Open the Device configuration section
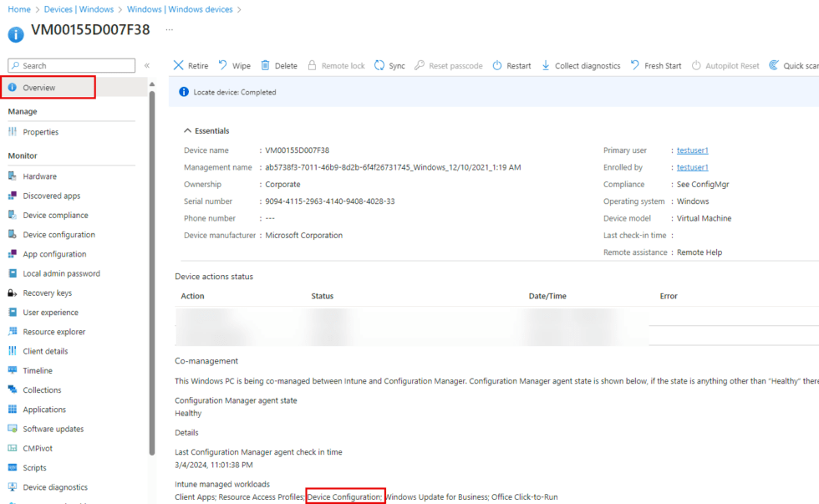This screenshot has height=504, width=819. [58, 234]
